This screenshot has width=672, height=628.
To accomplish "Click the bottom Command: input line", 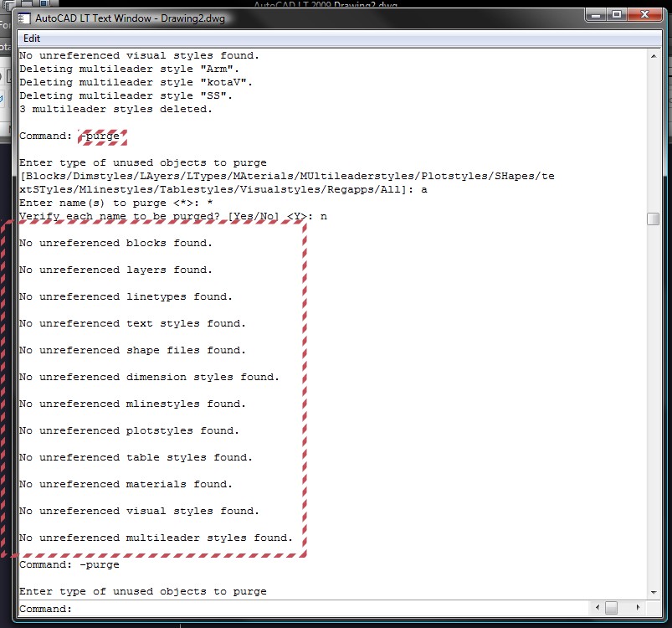I will (x=305, y=608).
